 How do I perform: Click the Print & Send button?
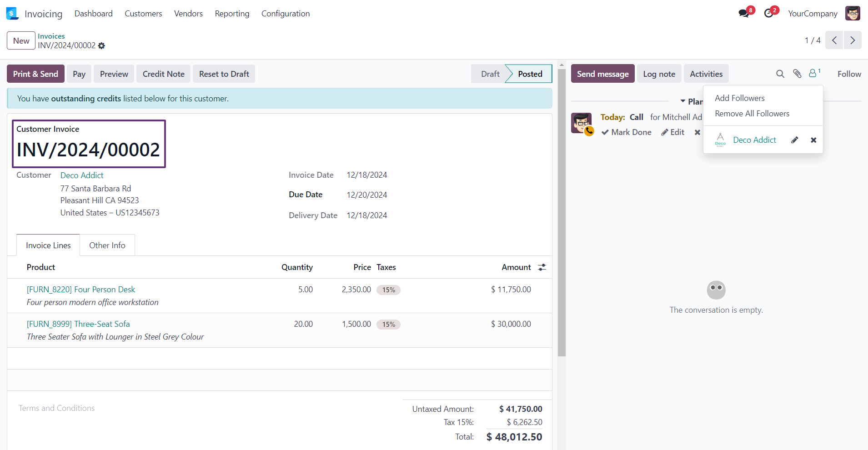point(35,74)
